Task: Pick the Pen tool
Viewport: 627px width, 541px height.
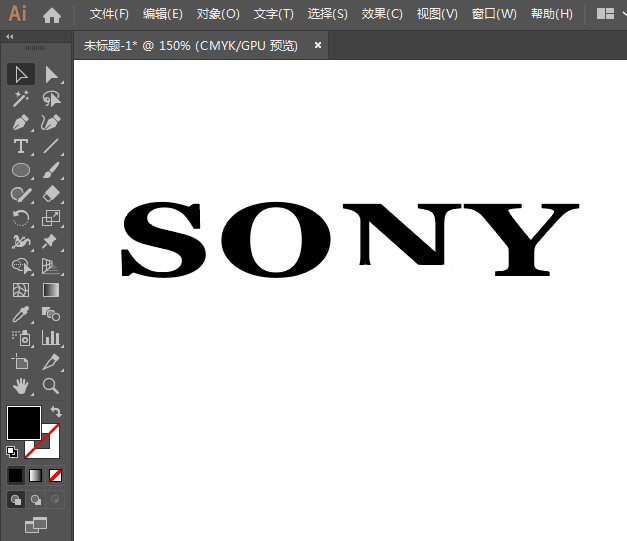Action: click(20, 122)
